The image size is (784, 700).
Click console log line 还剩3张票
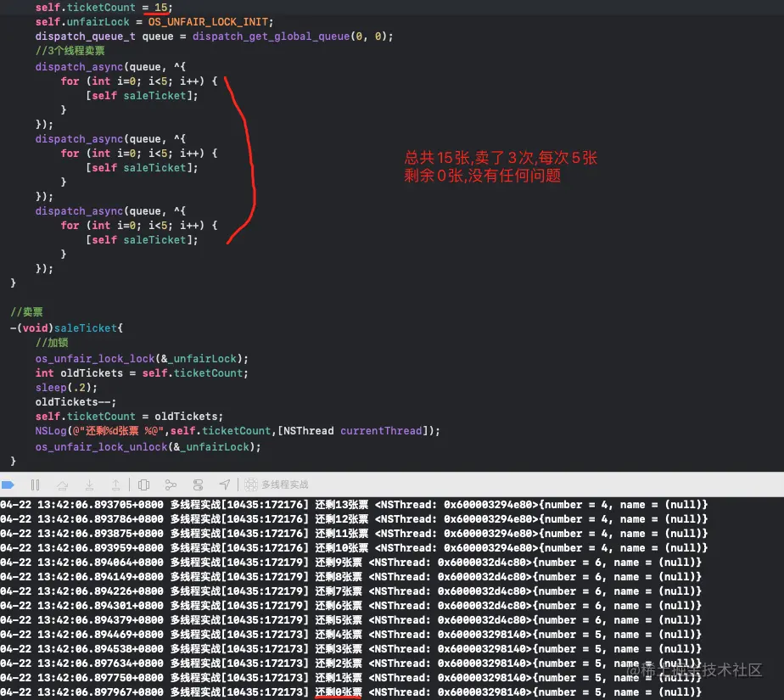(351, 649)
